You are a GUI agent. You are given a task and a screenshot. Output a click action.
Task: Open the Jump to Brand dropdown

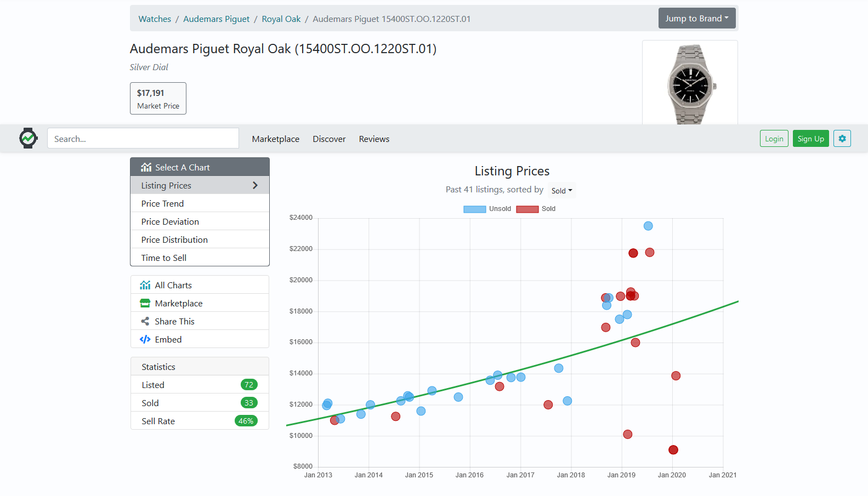click(697, 19)
